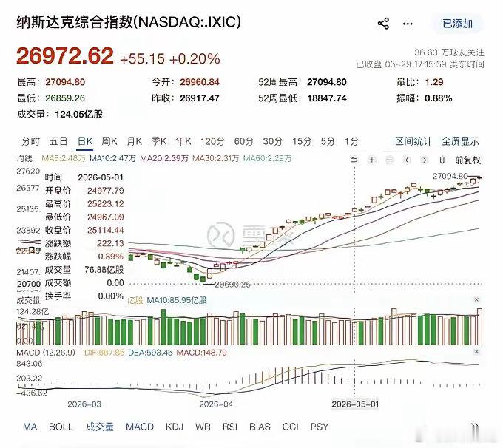Select the MA indicator at the bottom
Viewport: 503px width, 448px height.
point(30,427)
